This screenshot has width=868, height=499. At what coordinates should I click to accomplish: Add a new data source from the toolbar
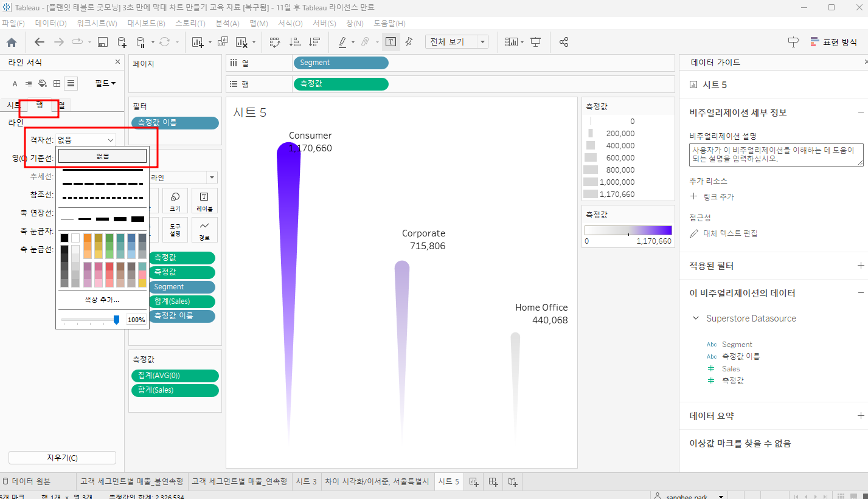click(x=122, y=42)
